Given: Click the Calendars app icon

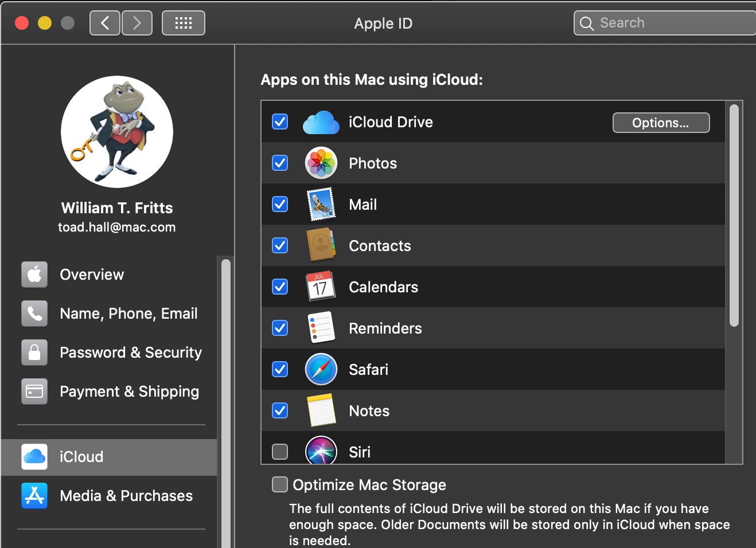Looking at the screenshot, I should pyautogui.click(x=320, y=287).
